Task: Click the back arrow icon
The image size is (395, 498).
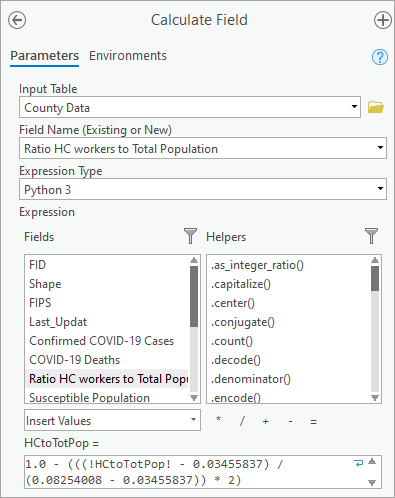Action: (x=17, y=20)
